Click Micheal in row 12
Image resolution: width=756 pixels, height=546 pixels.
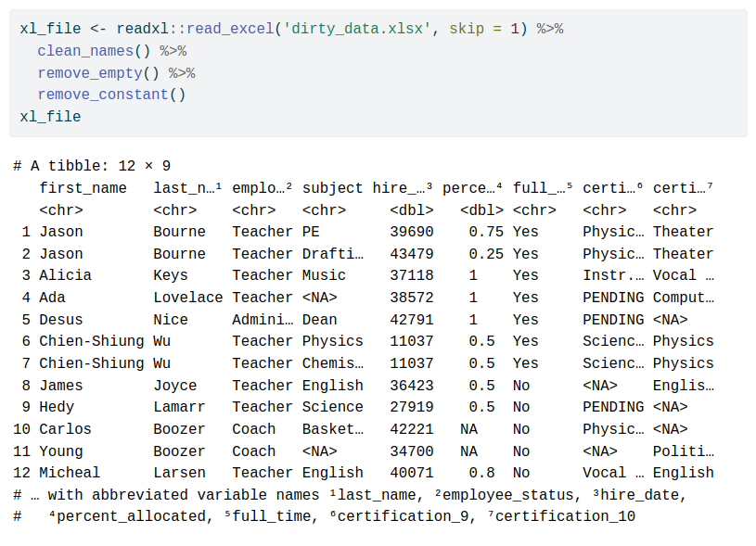click(70, 473)
